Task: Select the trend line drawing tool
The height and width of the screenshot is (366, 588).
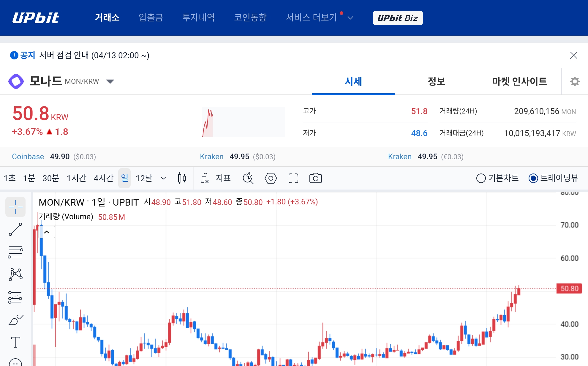Action: coord(15,229)
